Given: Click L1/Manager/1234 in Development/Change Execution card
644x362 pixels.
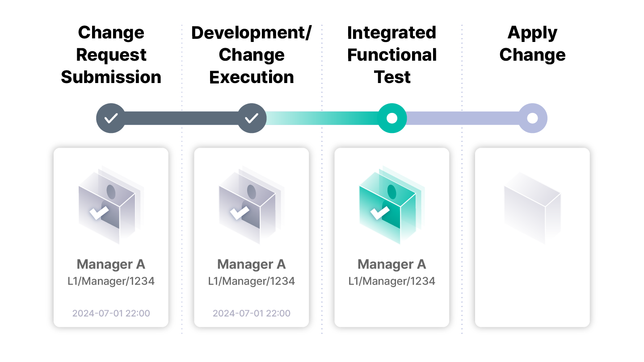Looking at the screenshot, I should tap(252, 281).
